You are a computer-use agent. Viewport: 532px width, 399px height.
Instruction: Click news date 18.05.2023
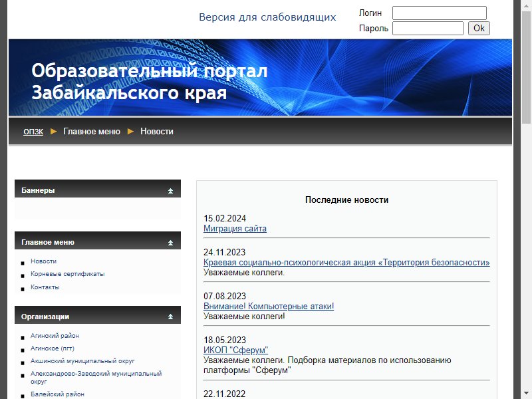coord(225,340)
